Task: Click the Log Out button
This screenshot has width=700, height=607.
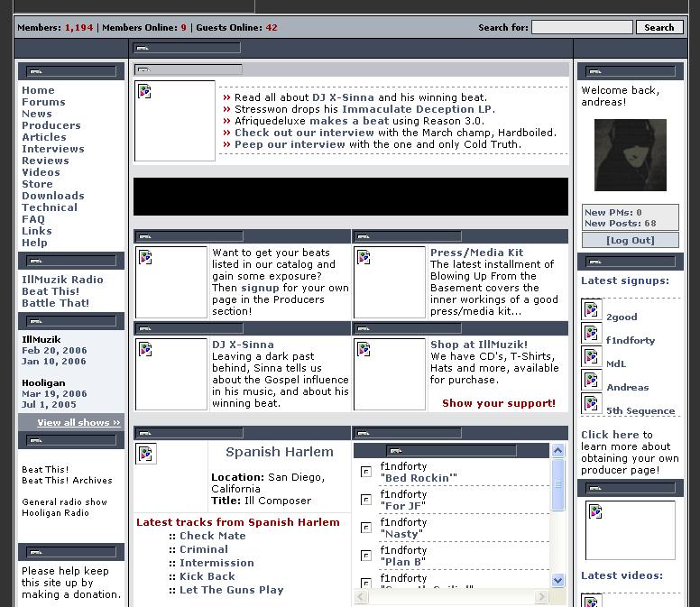Action: click(x=630, y=240)
